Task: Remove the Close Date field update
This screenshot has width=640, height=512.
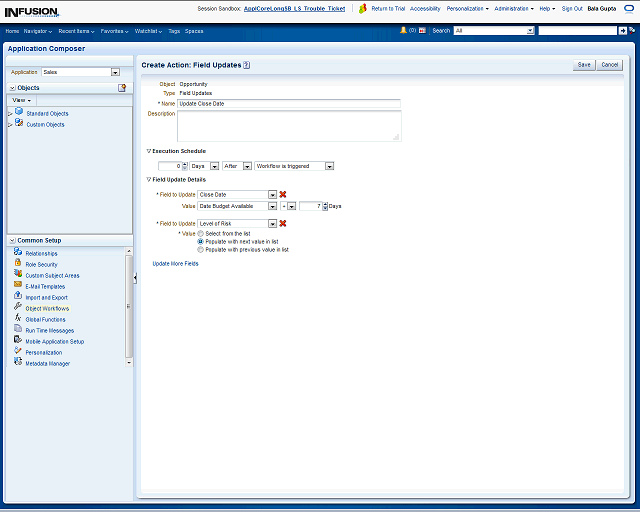Action: 283,194
